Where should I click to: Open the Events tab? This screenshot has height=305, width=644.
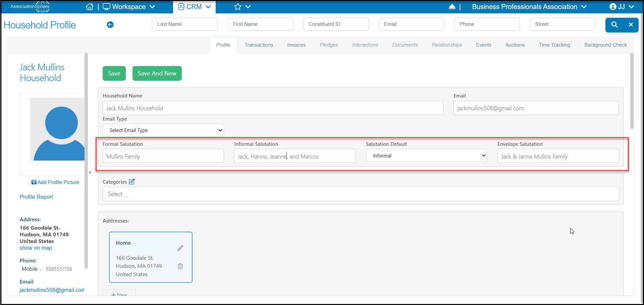pos(484,45)
